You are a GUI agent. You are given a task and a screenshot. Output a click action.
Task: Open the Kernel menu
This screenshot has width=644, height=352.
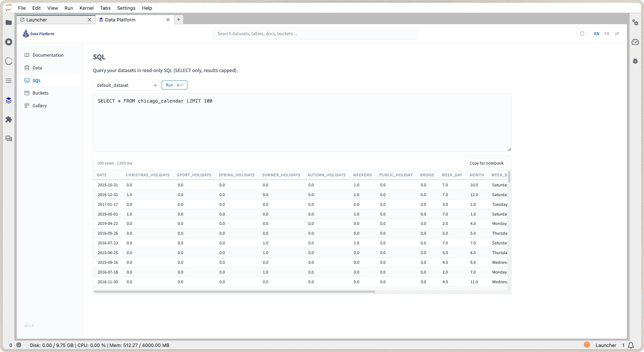[87, 8]
